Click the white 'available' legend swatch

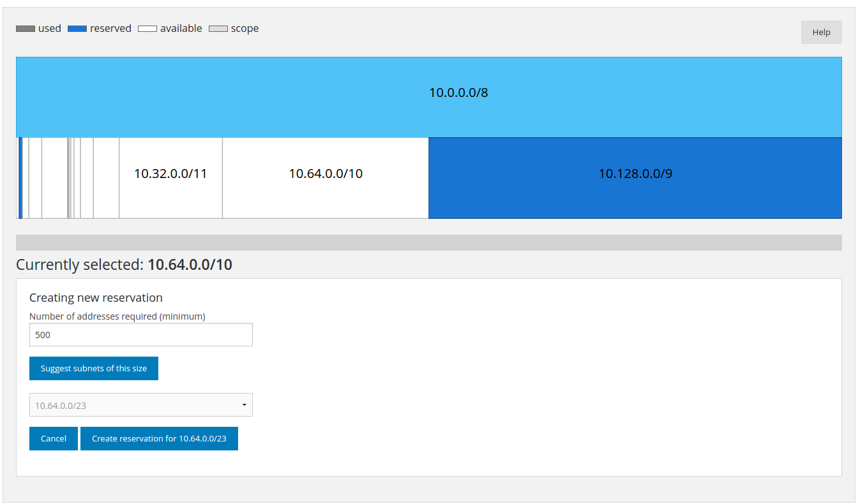(147, 29)
